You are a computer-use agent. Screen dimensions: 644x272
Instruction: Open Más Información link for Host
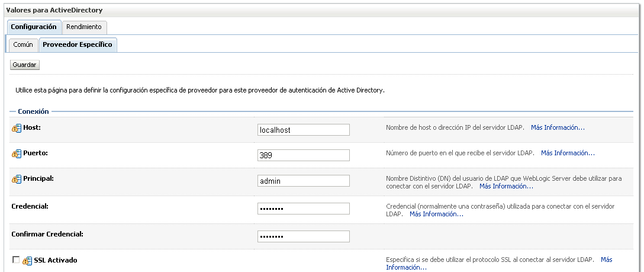pyautogui.click(x=558, y=127)
